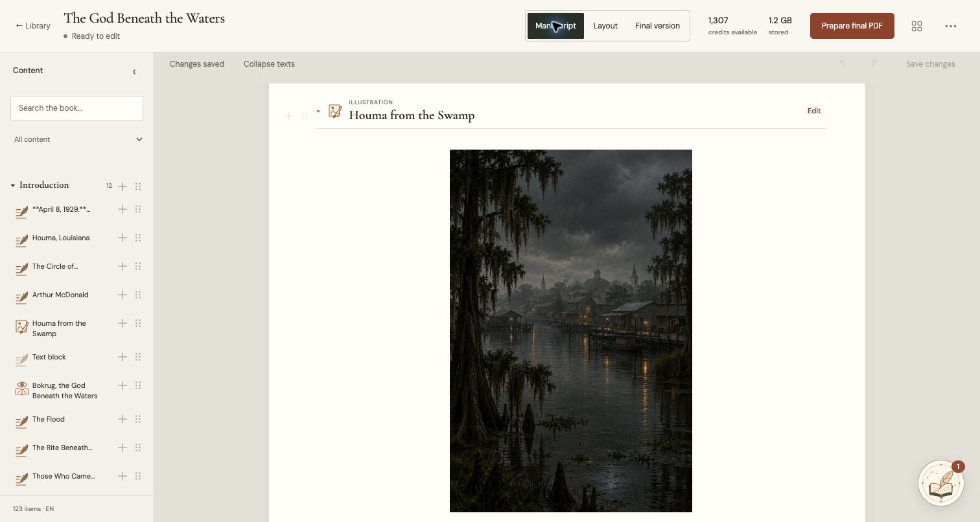
Task: Click the Search the book field
Action: click(76, 108)
